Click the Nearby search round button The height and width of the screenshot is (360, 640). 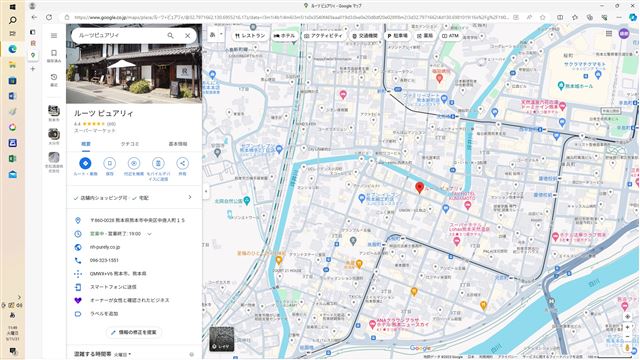(133, 163)
